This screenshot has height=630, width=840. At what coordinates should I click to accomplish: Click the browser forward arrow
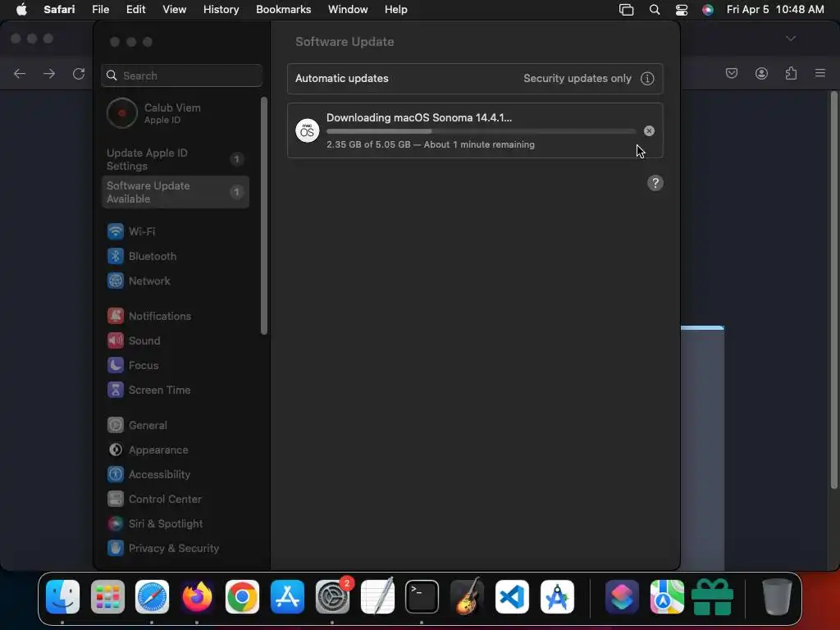click(49, 73)
